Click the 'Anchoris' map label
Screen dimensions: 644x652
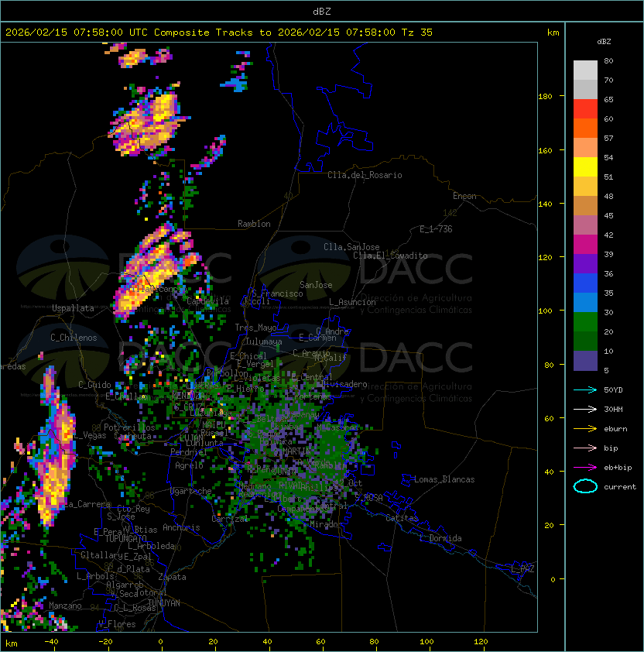click(181, 527)
